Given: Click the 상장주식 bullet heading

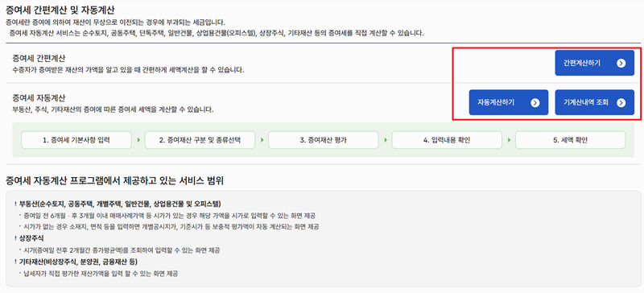Looking at the screenshot, I should [x=31, y=238].
